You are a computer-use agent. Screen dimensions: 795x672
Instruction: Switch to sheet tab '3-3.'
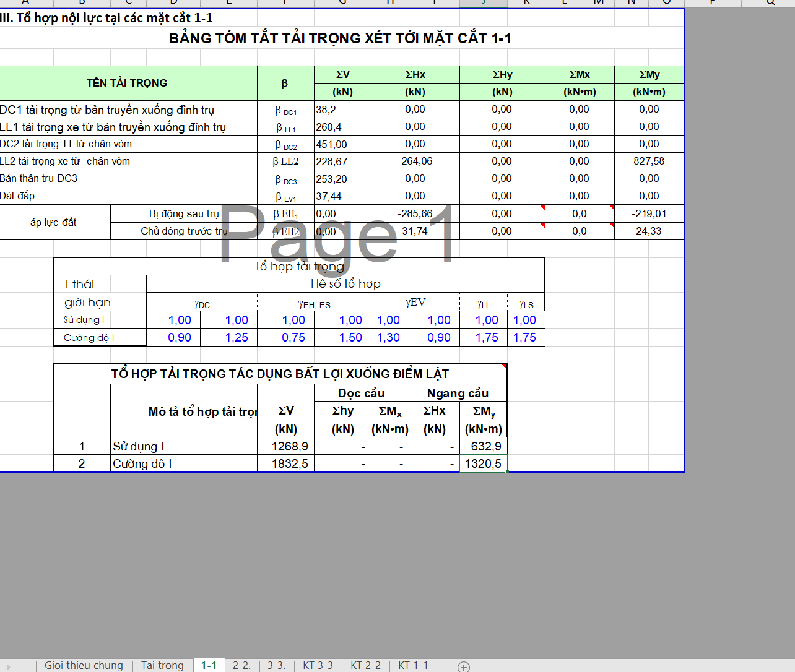tap(276, 665)
